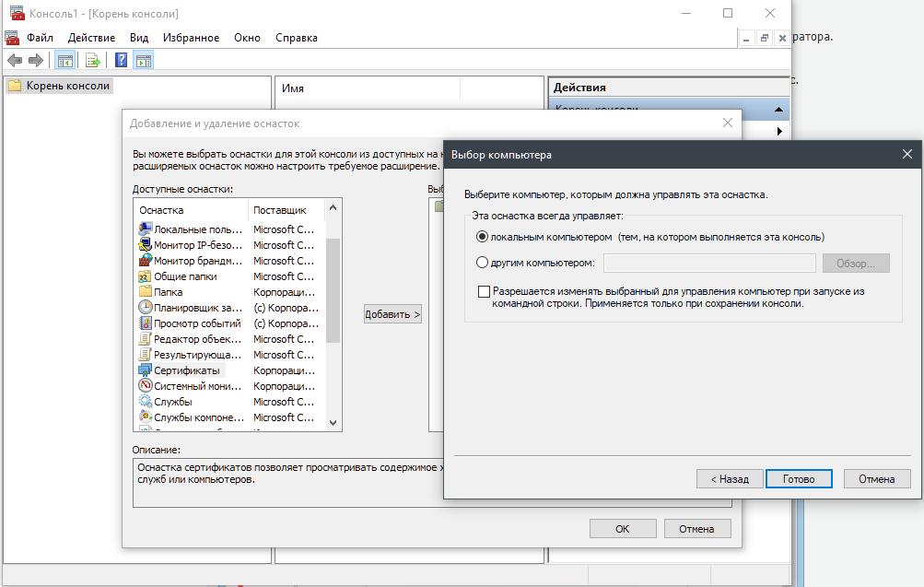Click the Back arrow in the MMC toolbar

coord(15,61)
